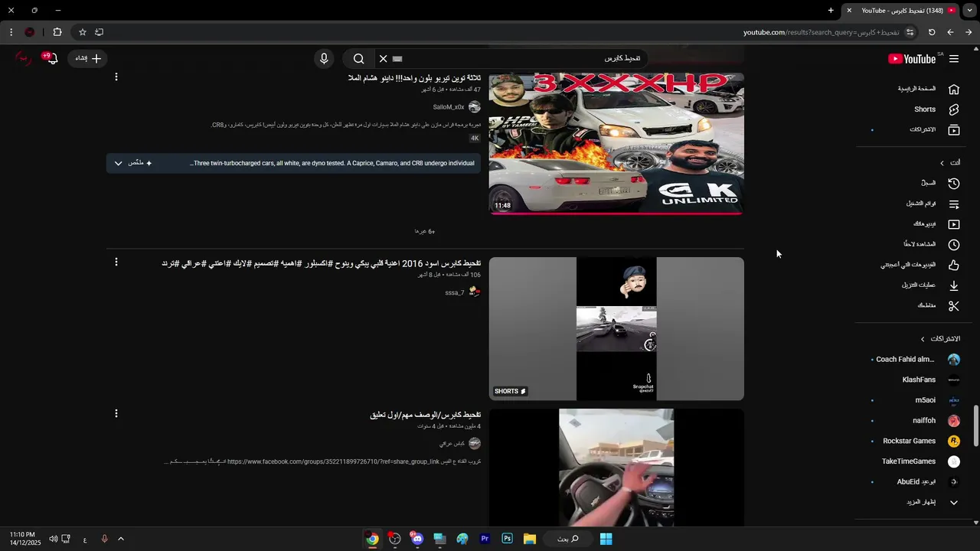Screen dimensions: 980x551
Task: Open Liked videos thumbs-up icon
Action: tap(954, 266)
